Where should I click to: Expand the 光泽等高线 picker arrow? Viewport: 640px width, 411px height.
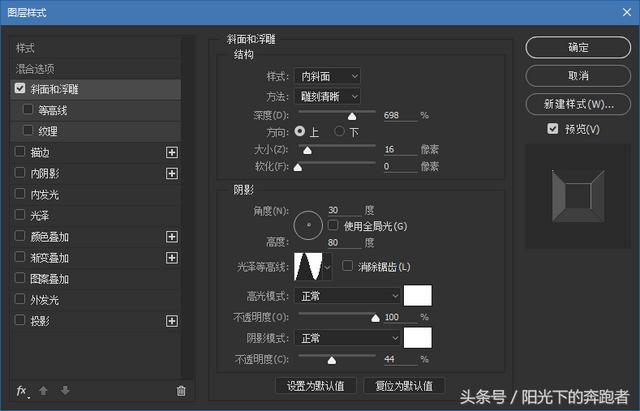327,267
